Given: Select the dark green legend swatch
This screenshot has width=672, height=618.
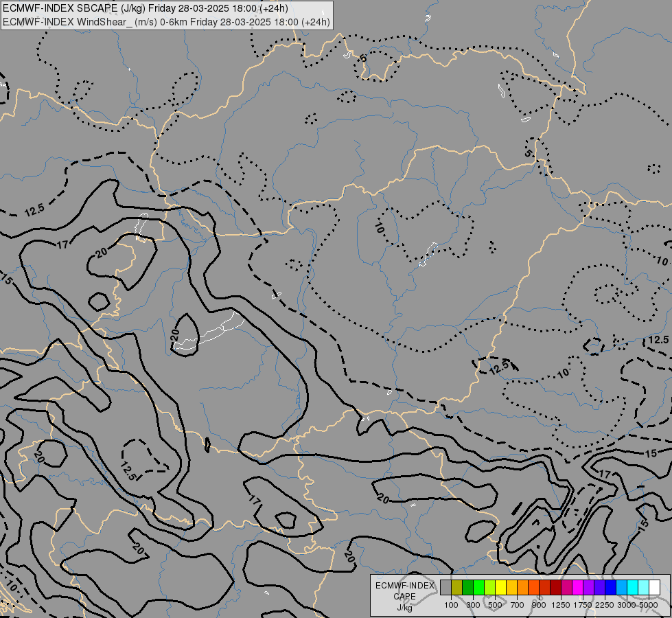Looking at the screenshot, I should [468, 587].
